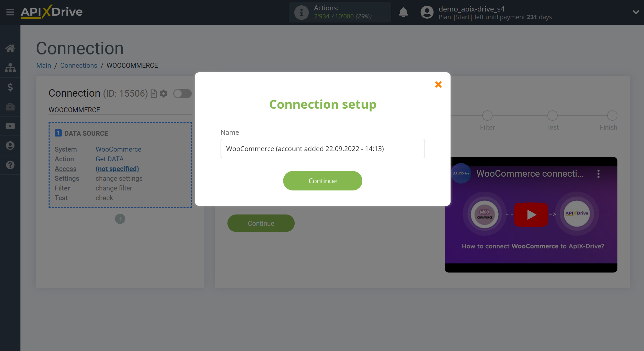This screenshot has height=351, width=644.
Task: Click the Get DATA action link
Action: 109,159
